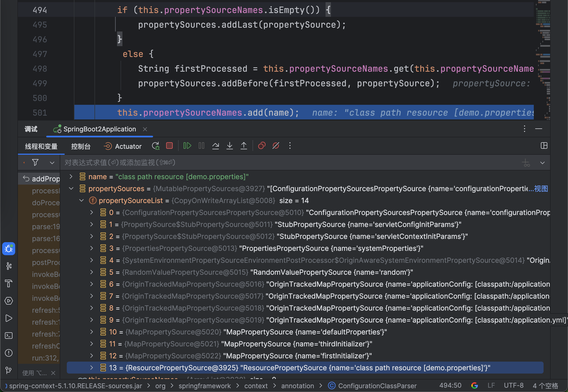Stop the debug session
This screenshot has width=568, height=392.
point(169,146)
